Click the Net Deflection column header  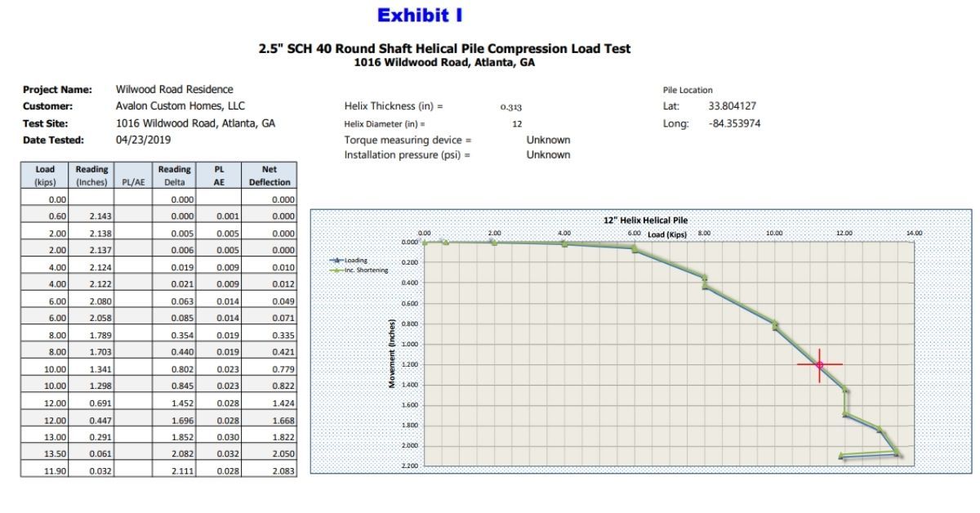click(x=269, y=176)
